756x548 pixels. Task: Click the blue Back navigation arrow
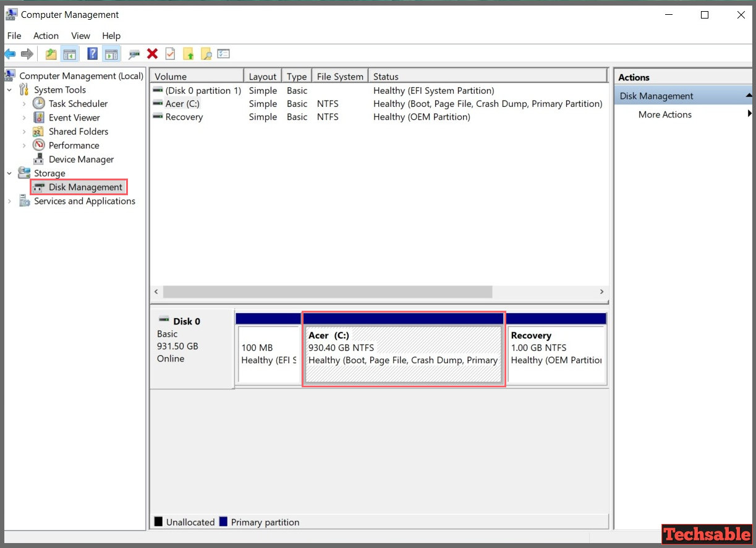point(10,54)
